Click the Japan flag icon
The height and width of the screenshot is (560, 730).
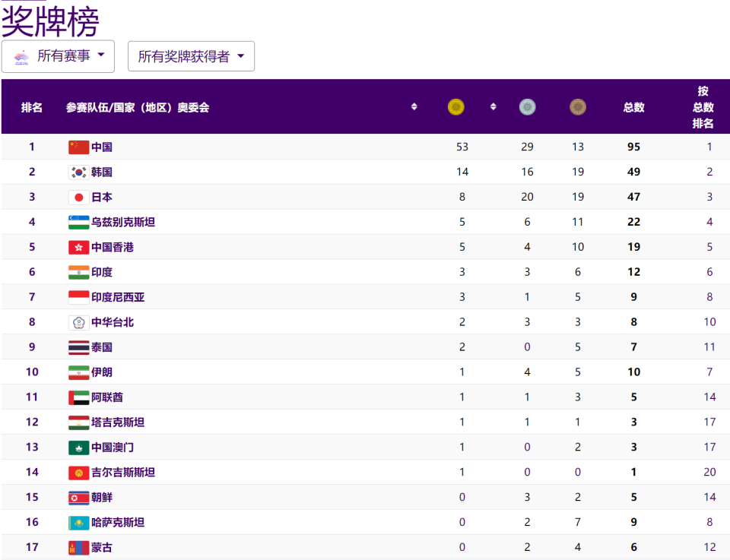point(78,197)
